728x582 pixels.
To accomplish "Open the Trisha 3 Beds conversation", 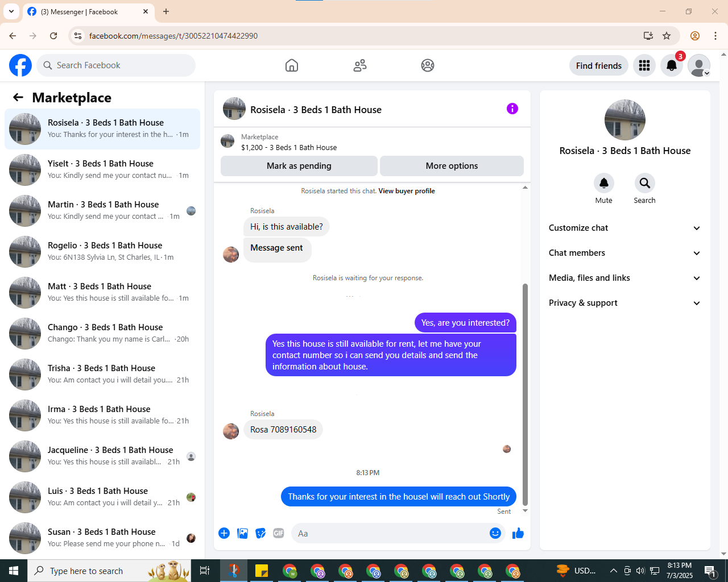I will [102, 375].
